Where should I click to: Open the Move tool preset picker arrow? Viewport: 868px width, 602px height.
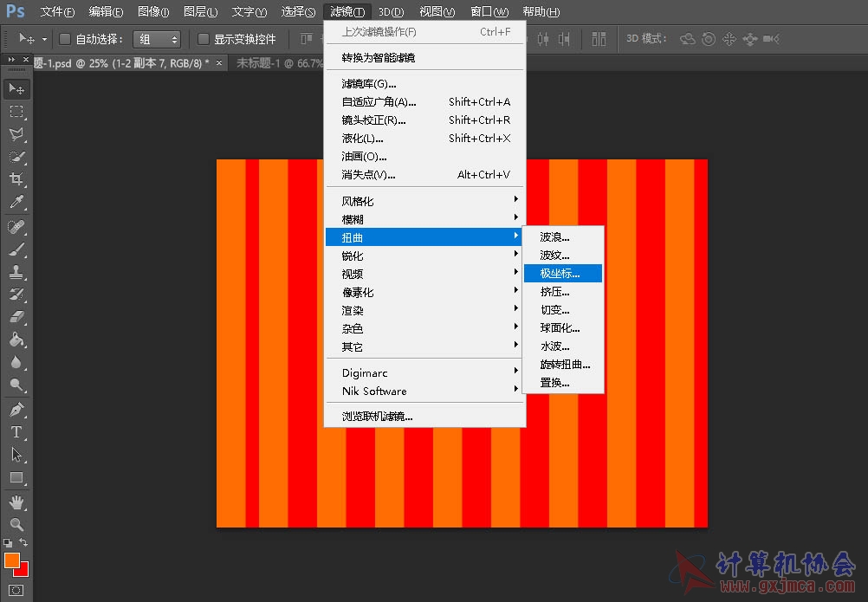tap(44, 39)
